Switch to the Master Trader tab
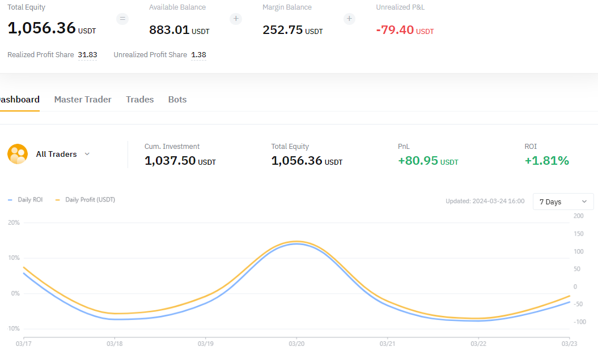The height and width of the screenshot is (364, 598). pyautogui.click(x=83, y=100)
